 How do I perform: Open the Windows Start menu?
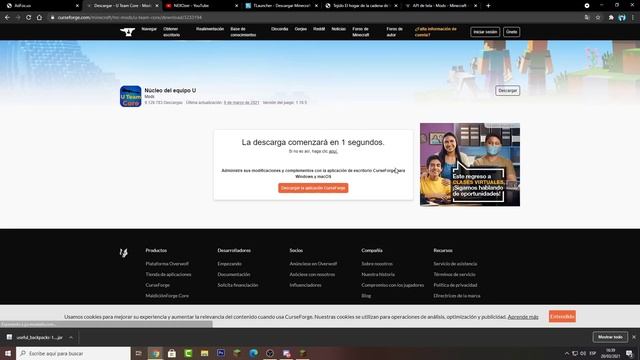[7, 353]
